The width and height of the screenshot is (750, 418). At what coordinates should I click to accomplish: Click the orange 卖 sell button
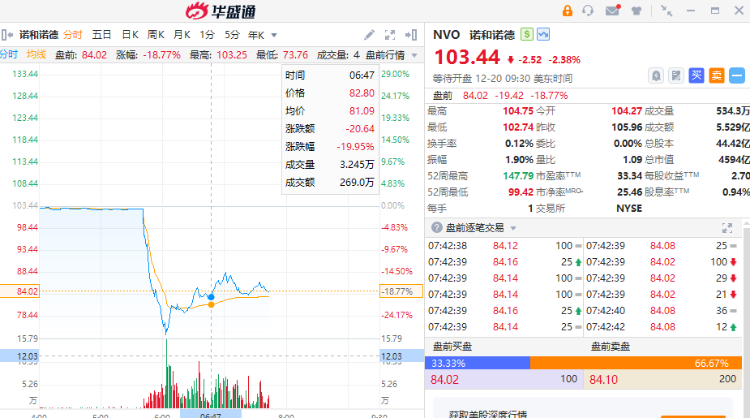coord(716,75)
